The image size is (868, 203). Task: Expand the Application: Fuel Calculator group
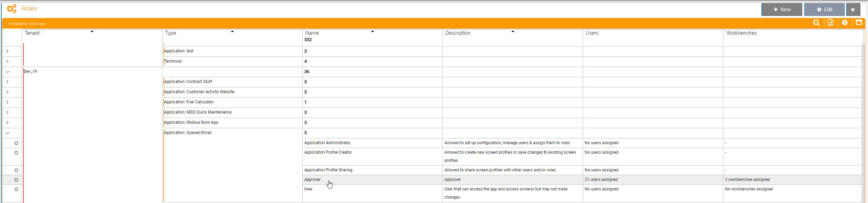pos(7,102)
